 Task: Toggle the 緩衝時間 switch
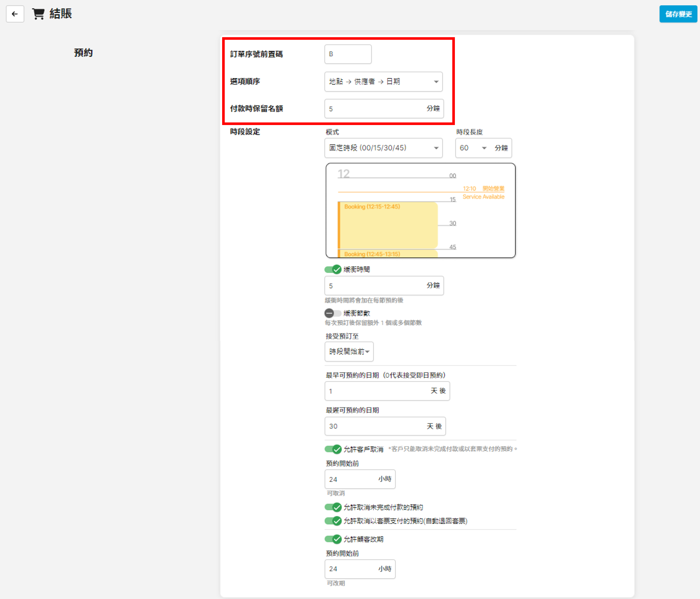(x=333, y=270)
